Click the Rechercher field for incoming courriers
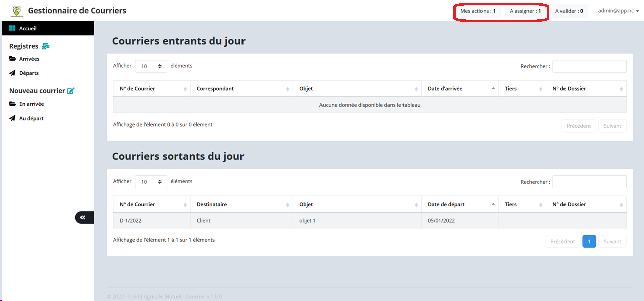Image resolution: width=644 pixels, height=301 pixels. coord(589,66)
